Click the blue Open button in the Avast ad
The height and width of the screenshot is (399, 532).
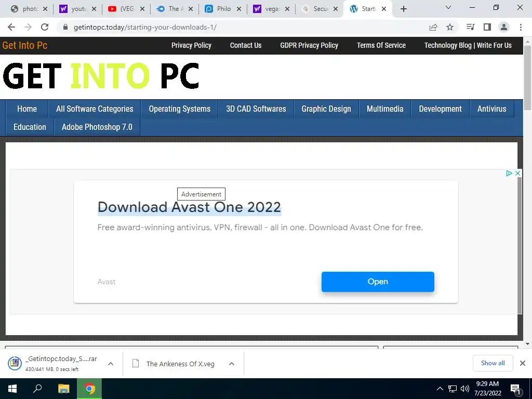pyautogui.click(x=378, y=282)
